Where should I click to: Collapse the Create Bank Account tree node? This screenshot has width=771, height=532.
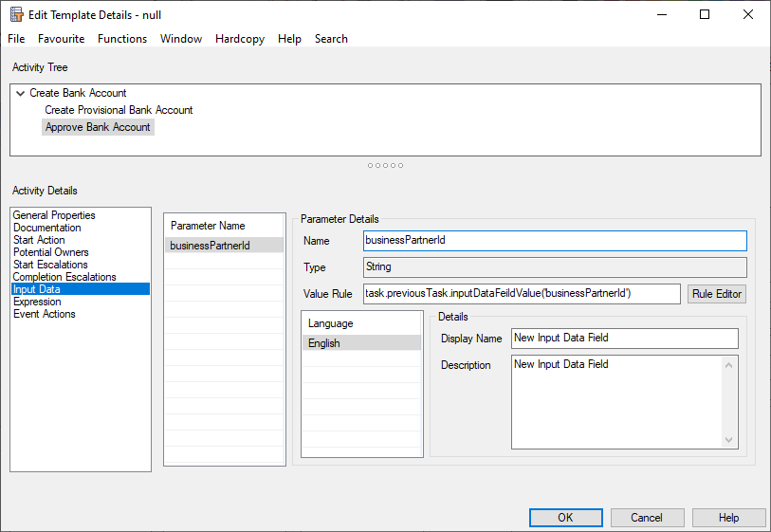point(21,93)
